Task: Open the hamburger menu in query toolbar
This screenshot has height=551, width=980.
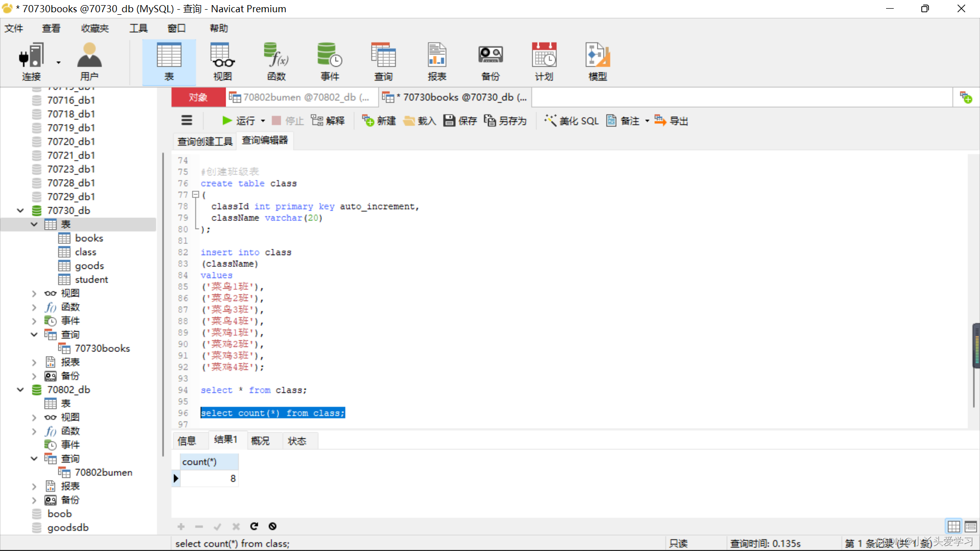Action: point(187,120)
